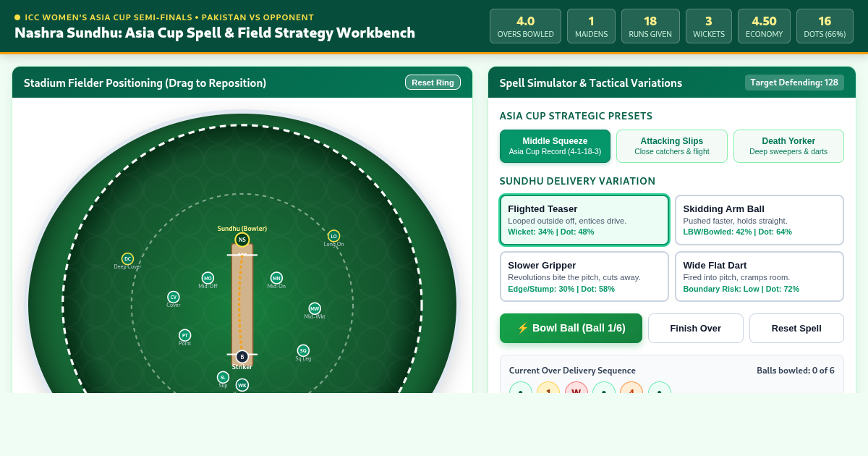Select the Sq Leg fielder marker
868x456 pixels.
[x=303, y=350]
